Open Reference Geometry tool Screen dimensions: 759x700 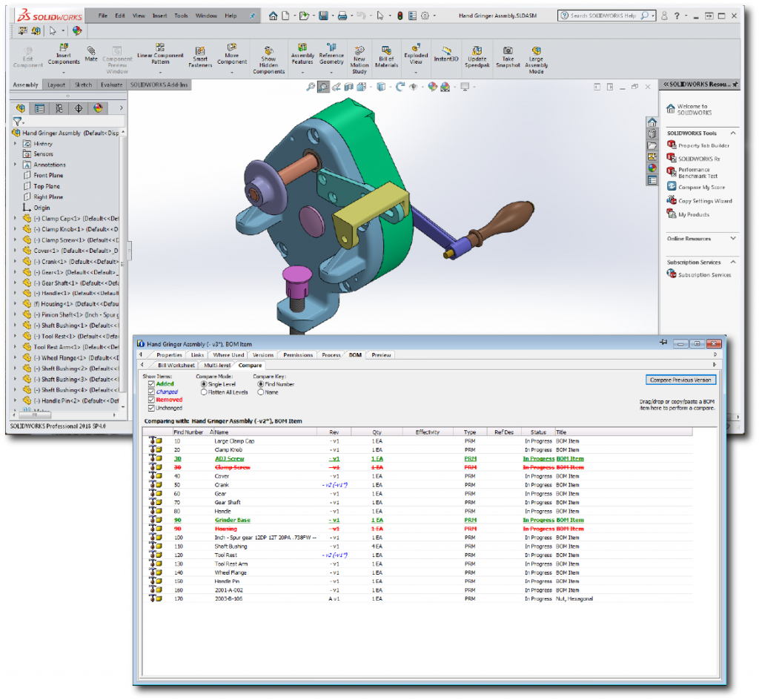[x=331, y=53]
